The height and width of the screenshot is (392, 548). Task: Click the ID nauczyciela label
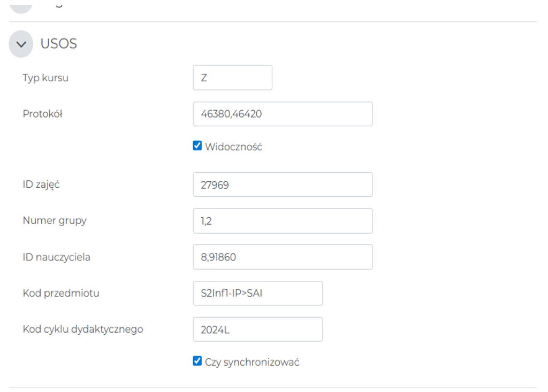click(x=56, y=257)
